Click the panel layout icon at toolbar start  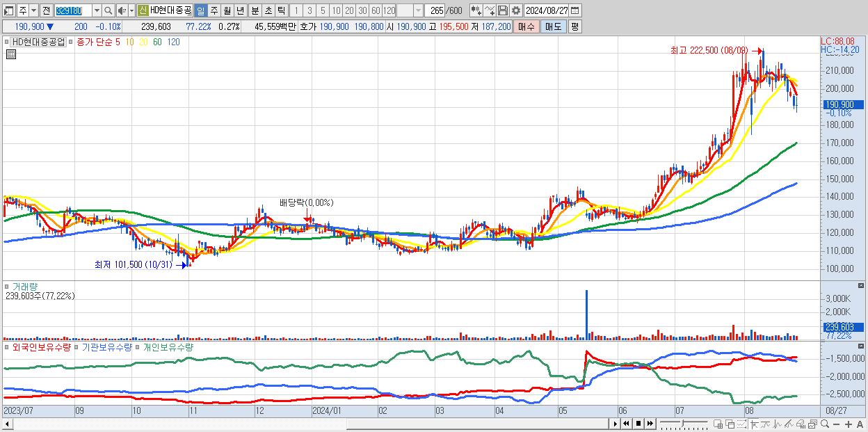pyautogui.click(x=8, y=11)
